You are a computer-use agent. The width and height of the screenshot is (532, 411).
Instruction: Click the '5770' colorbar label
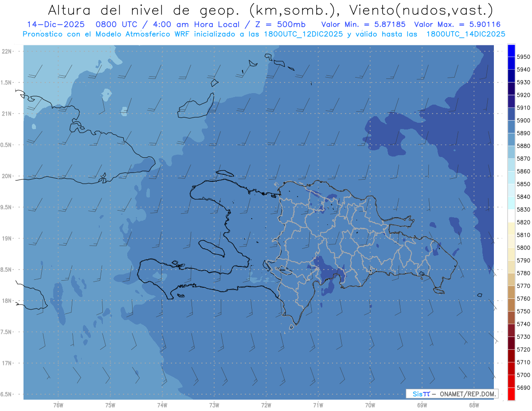pos(524,286)
